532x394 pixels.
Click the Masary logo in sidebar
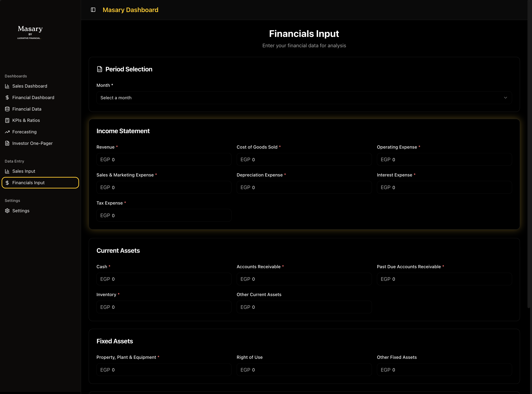tap(30, 32)
